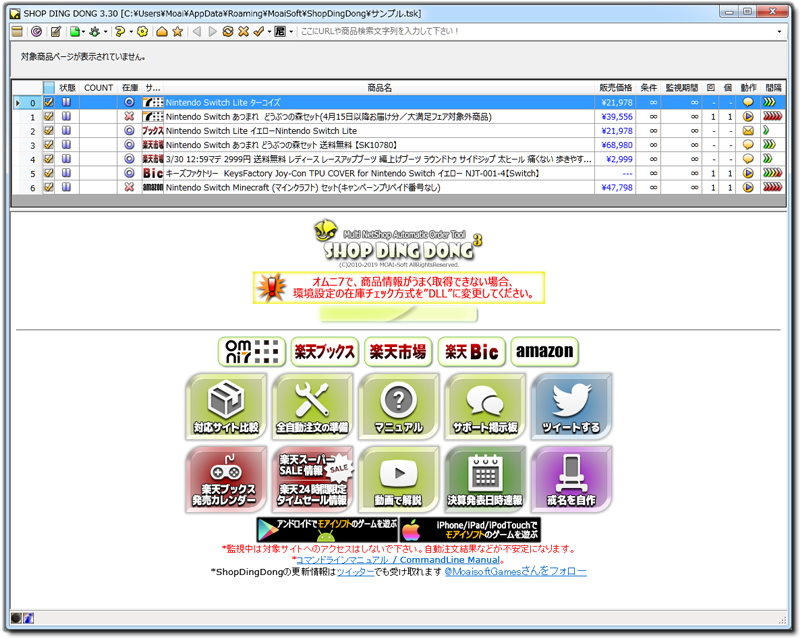Click the 状態 column header
The height and width of the screenshot is (639, 800).
coord(67,88)
